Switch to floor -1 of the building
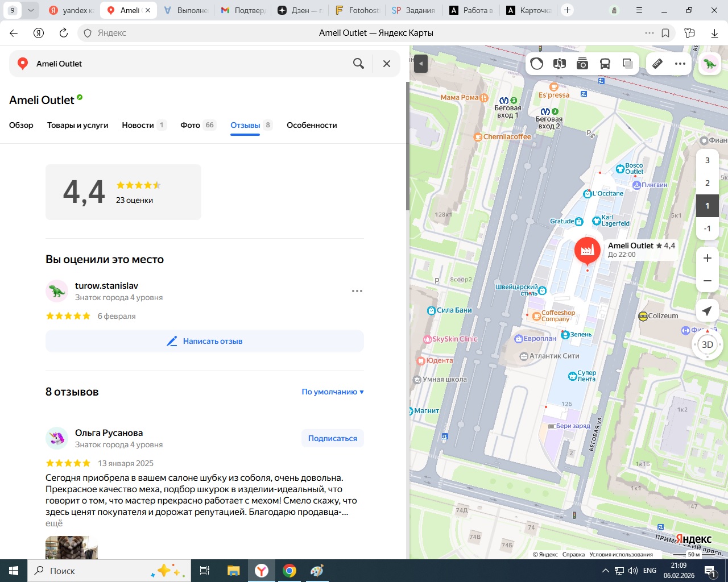The image size is (728, 582). (x=708, y=228)
